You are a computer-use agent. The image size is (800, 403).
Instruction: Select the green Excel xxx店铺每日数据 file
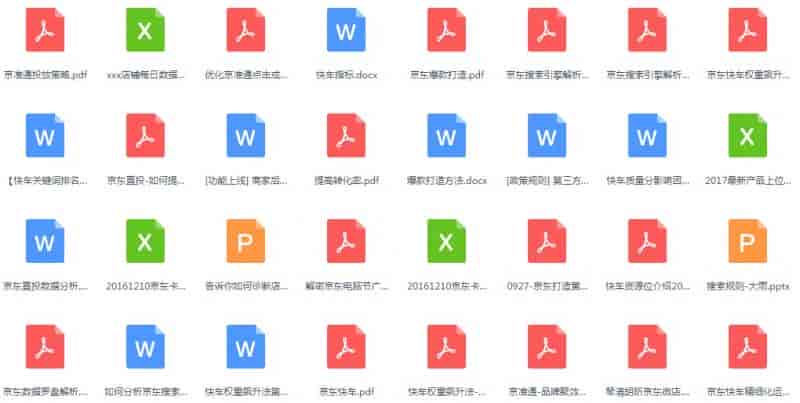pyautogui.click(x=145, y=30)
